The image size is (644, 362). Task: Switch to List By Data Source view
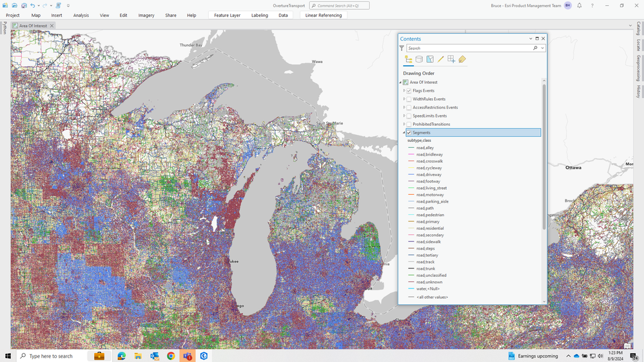click(419, 59)
